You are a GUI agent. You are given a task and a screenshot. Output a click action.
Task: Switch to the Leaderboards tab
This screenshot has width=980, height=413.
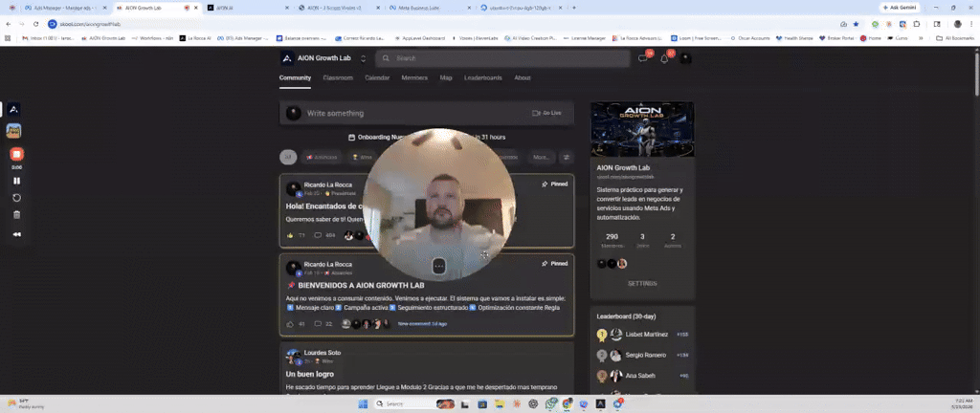point(482,78)
